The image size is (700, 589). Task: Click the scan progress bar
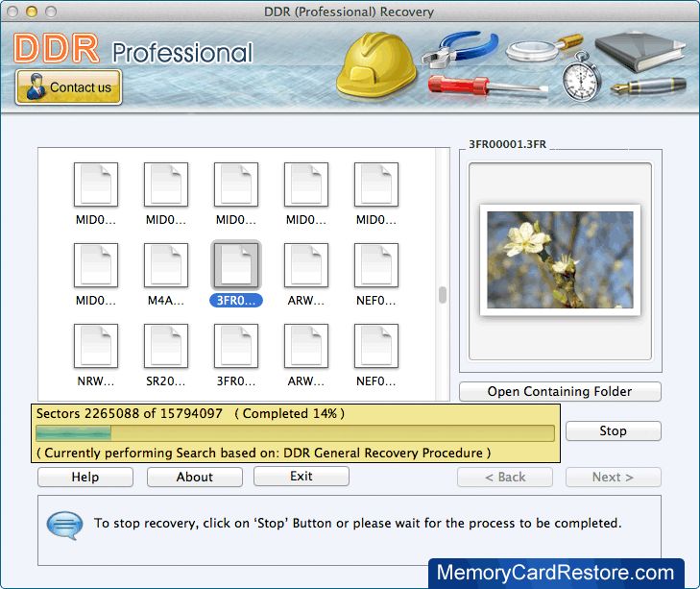[295, 433]
